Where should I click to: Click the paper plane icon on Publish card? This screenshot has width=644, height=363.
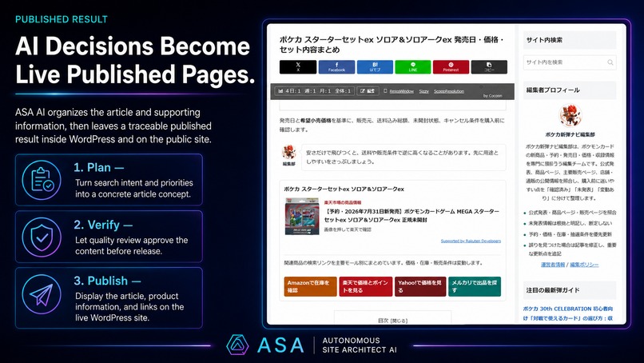[42, 294]
